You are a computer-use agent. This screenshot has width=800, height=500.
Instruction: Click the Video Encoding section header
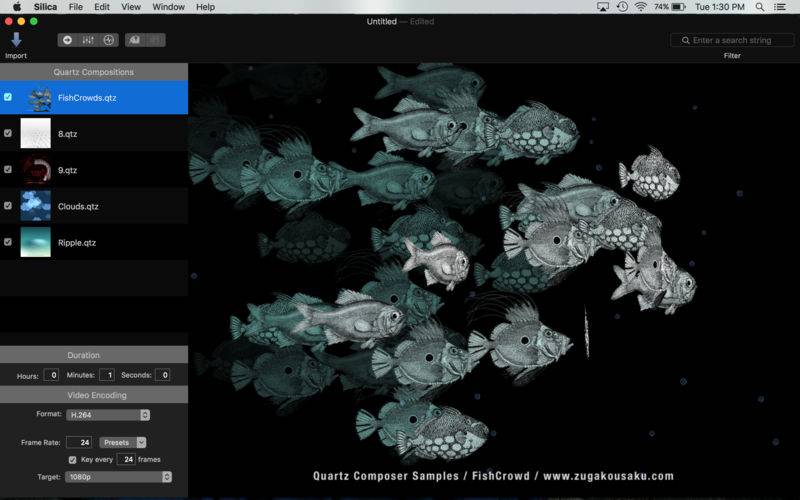coord(94,395)
